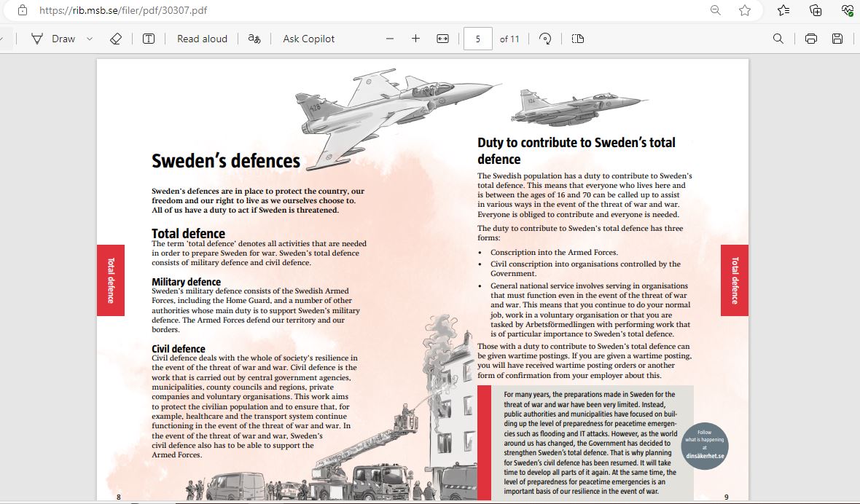Click paragraph starting 'Those with a duty to contribute'
The width and height of the screenshot is (860, 504).
[x=584, y=361]
